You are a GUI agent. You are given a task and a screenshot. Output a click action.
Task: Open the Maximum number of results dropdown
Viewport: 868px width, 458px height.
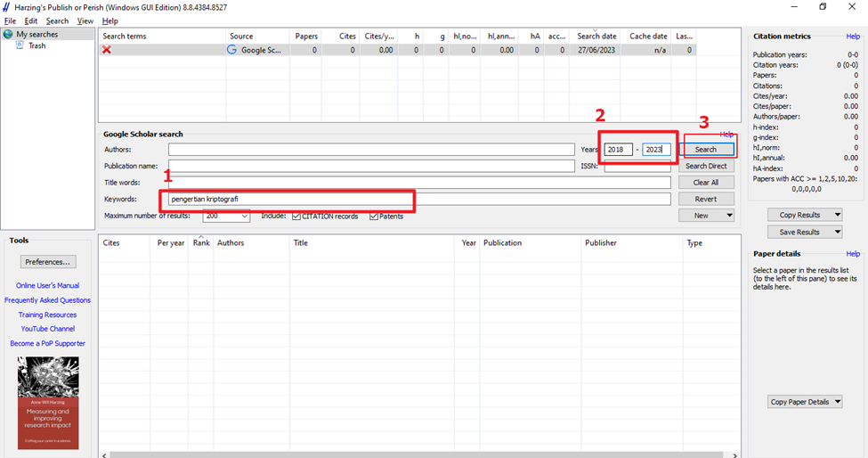pos(244,216)
